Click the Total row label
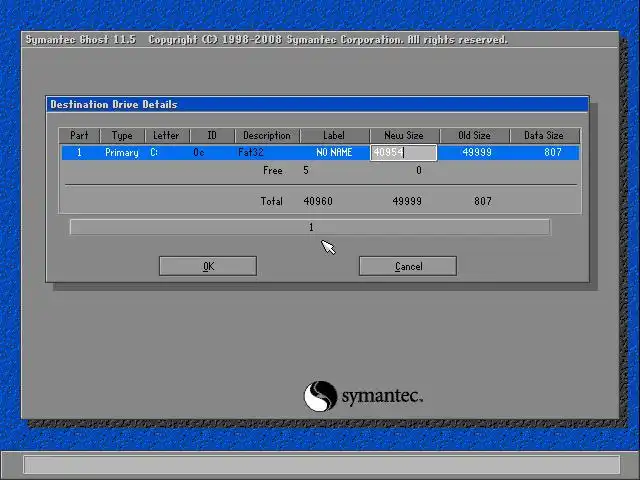Viewport: 640px width, 480px height. pos(271,201)
